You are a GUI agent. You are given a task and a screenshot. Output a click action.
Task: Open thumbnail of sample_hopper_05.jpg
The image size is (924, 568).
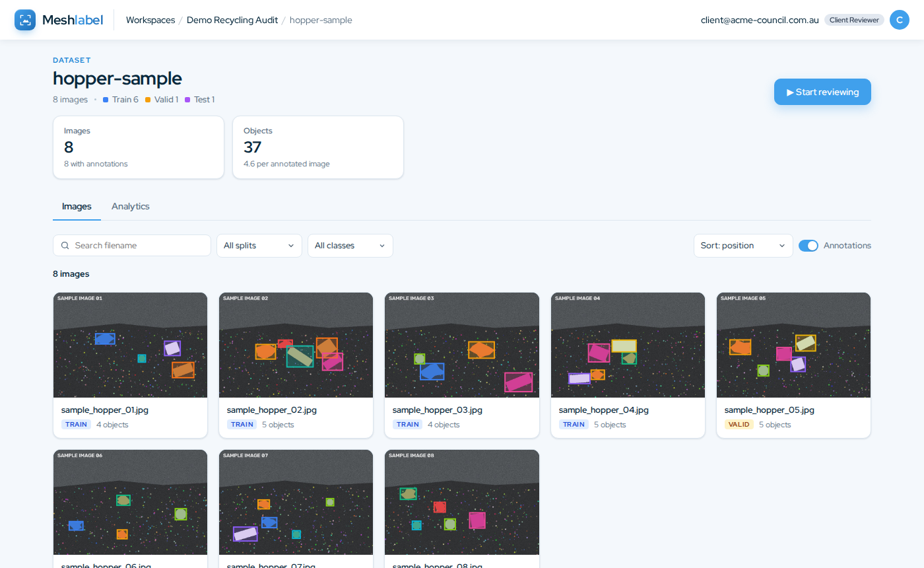point(793,345)
